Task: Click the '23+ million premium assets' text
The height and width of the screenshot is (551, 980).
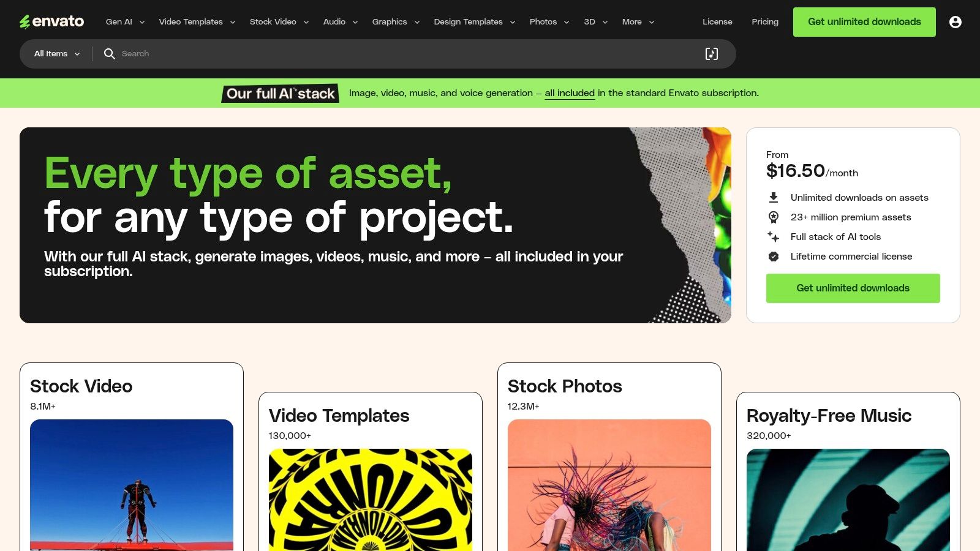Action: point(851,217)
